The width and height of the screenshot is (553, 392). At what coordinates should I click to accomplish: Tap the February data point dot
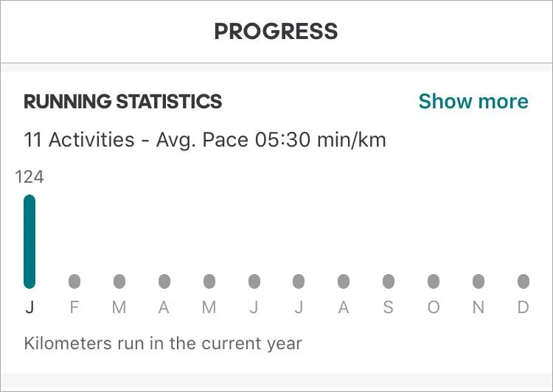pyautogui.click(x=74, y=281)
